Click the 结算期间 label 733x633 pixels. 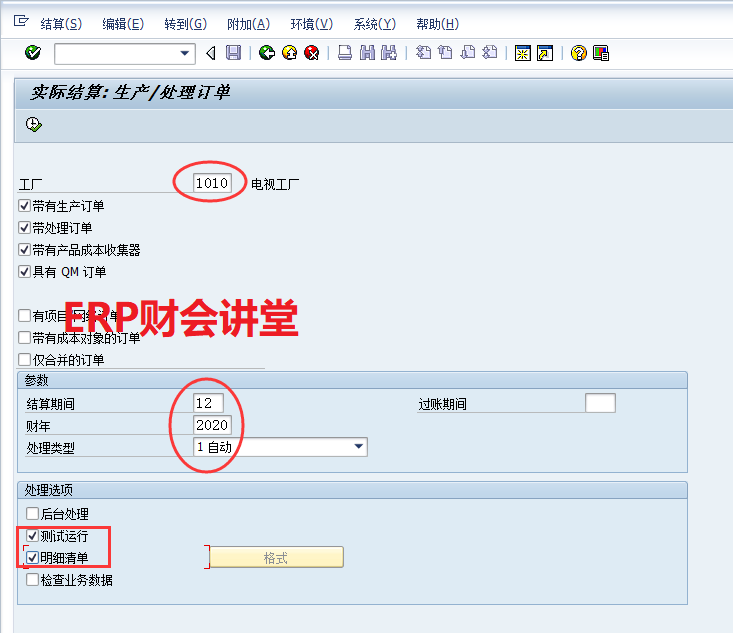pyautogui.click(x=50, y=404)
